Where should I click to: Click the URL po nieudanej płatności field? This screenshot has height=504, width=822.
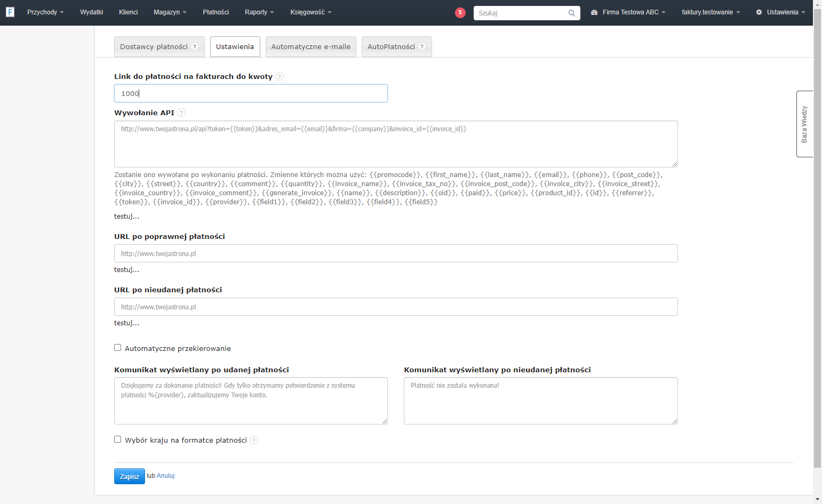tap(396, 307)
